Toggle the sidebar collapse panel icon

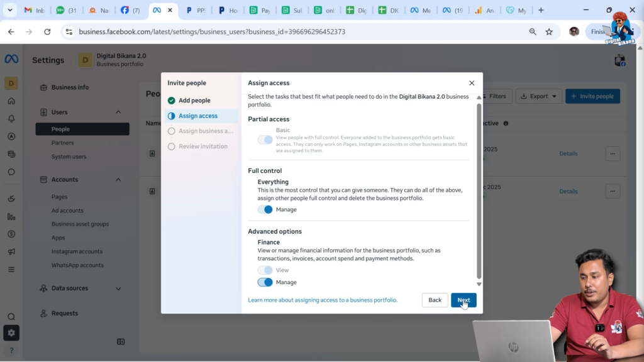pyautogui.click(x=121, y=341)
